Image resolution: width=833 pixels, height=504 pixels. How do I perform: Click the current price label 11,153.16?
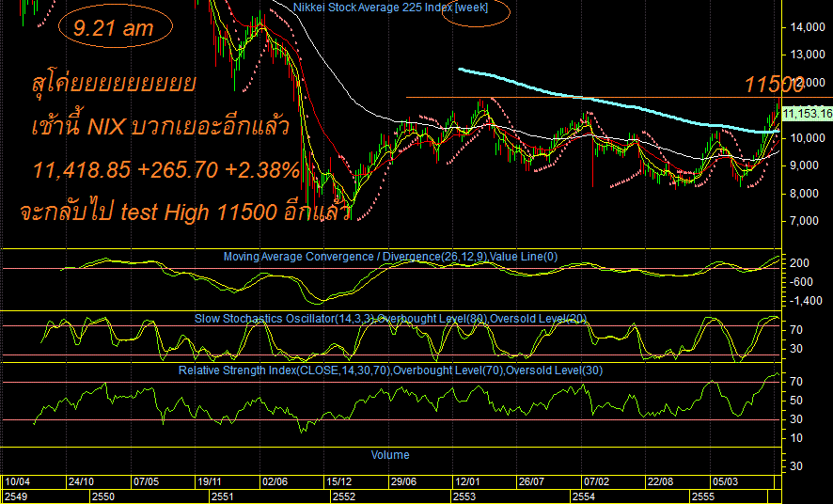pos(808,113)
